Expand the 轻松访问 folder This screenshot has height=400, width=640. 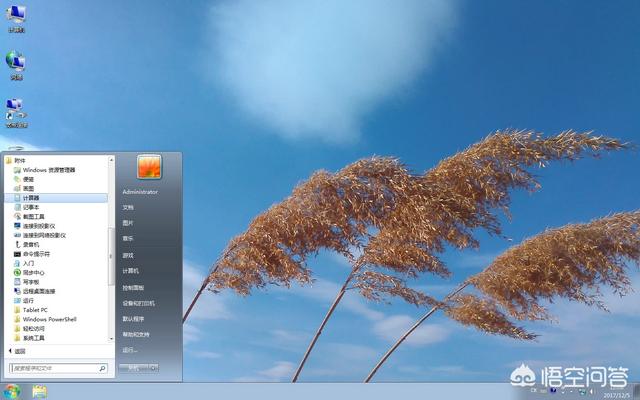(x=29, y=329)
